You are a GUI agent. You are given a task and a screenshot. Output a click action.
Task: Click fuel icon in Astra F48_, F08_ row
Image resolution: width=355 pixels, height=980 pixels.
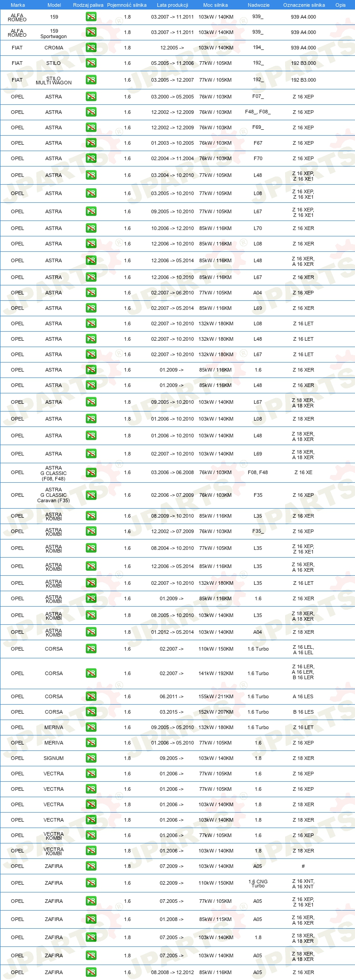tap(91, 112)
